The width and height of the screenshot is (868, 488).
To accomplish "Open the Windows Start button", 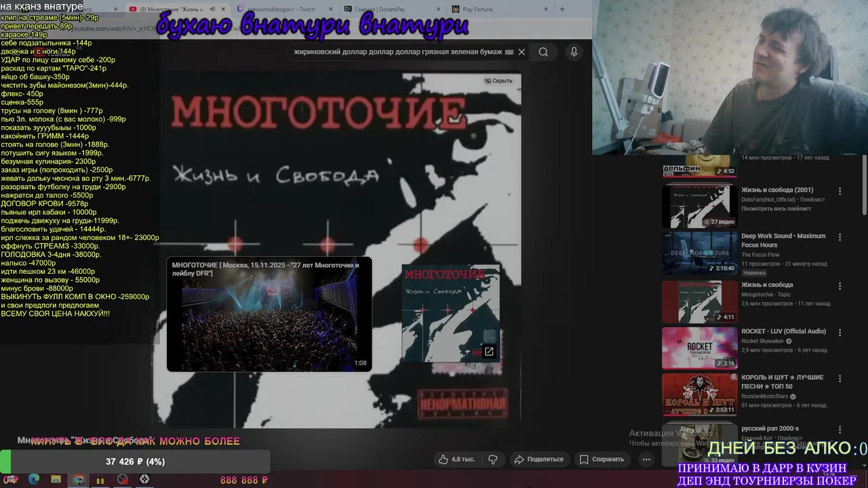I will coord(9,479).
